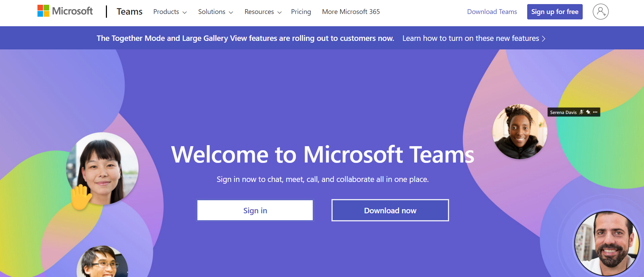Viewport: 644px width, 277px height.
Task: Click Serena Davis's profile photo
Action: pyautogui.click(x=520, y=132)
